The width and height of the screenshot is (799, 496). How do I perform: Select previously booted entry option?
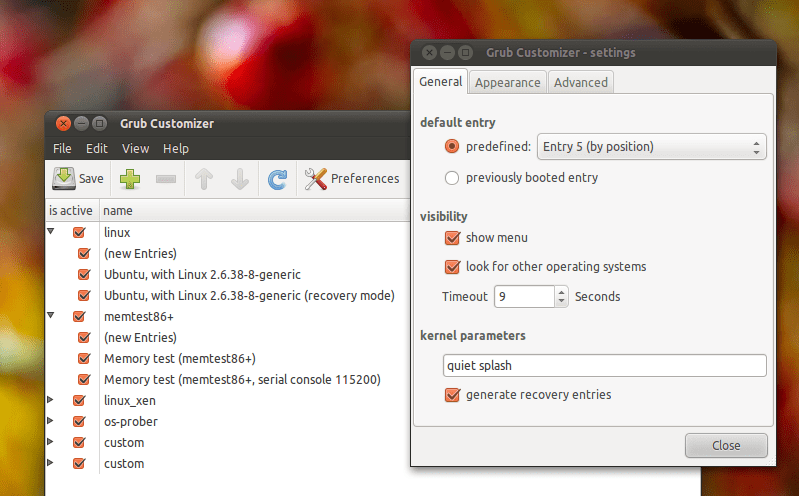coord(451,178)
